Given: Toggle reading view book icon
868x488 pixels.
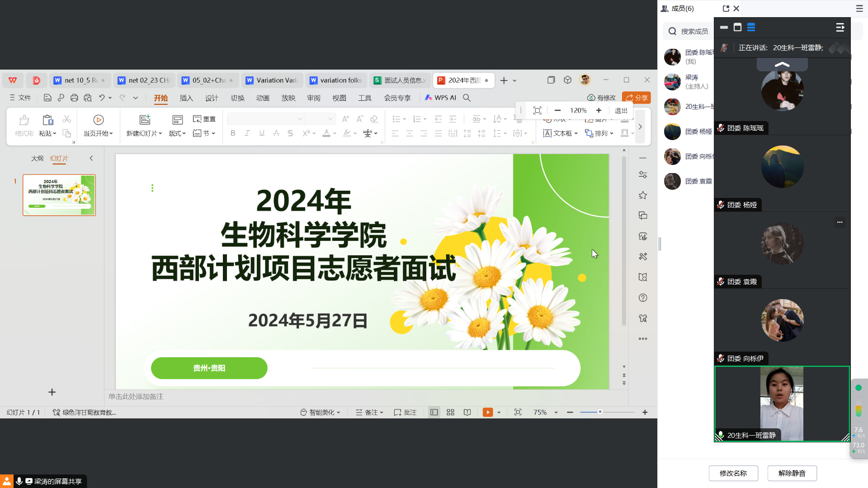Looking at the screenshot, I should [467, 412].
